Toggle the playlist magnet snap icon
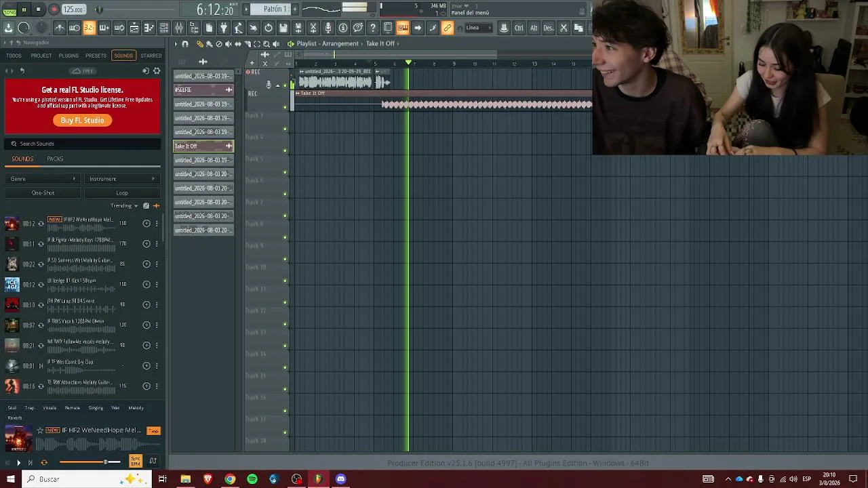This screenshot has height=488, width=868. [x=185, y=43]
